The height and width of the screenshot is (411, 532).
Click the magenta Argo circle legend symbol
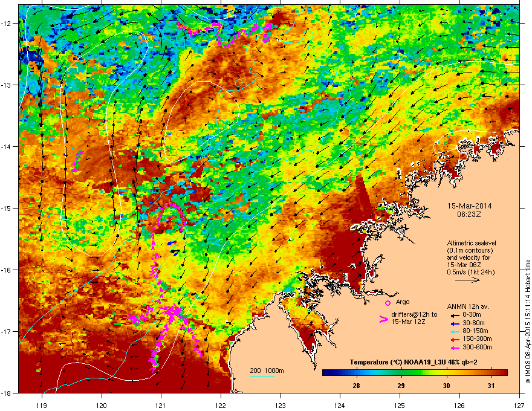pyautogui.click(x=388, y=303)
